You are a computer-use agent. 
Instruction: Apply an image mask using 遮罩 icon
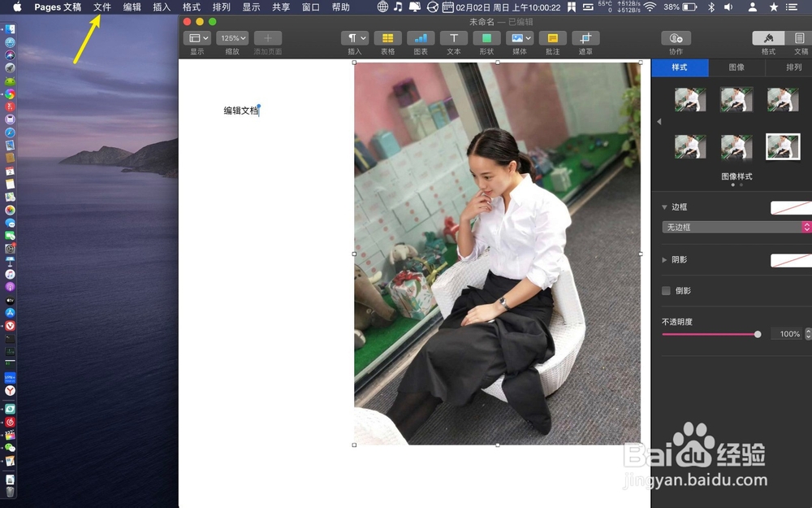[585, 37]
